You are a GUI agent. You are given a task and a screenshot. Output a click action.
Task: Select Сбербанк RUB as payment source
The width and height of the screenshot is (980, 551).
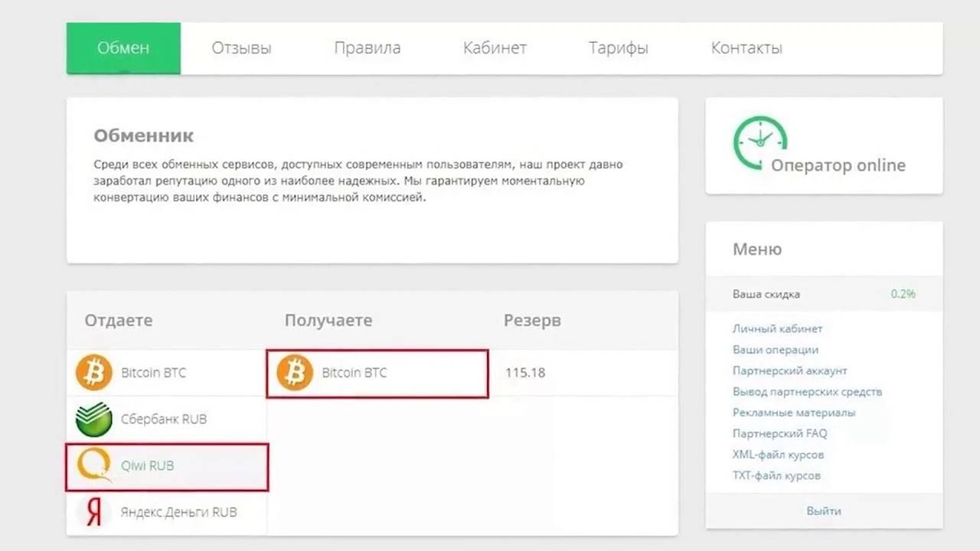tap(164, 419)
